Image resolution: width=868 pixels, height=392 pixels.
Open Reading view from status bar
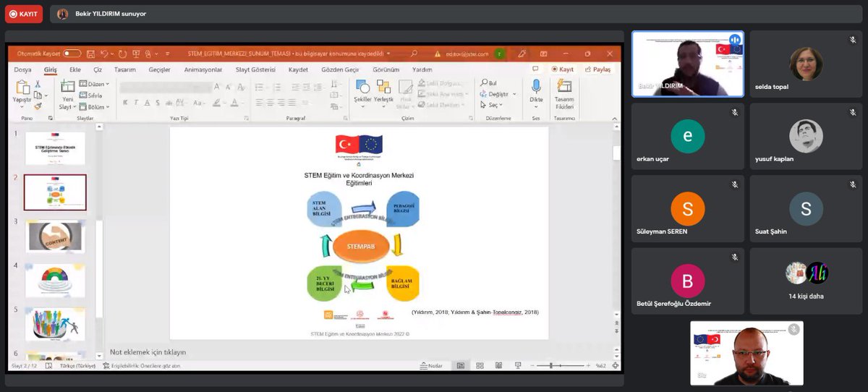coord(499,366)
